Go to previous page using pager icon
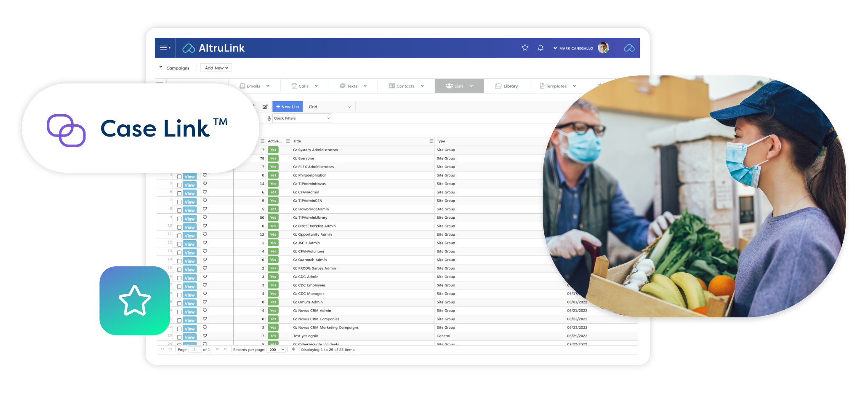Viewport: 868px width, 397px height. [x=170, y=349]
